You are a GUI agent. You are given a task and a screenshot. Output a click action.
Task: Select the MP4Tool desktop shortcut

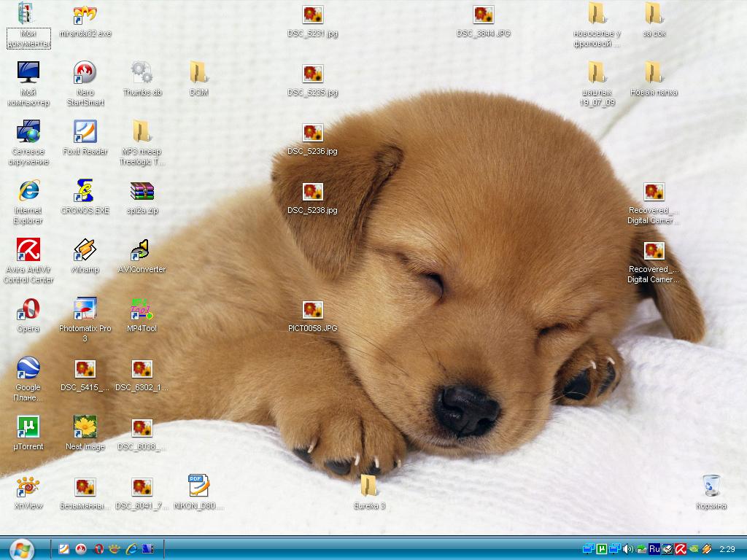[x=142, y=309]
